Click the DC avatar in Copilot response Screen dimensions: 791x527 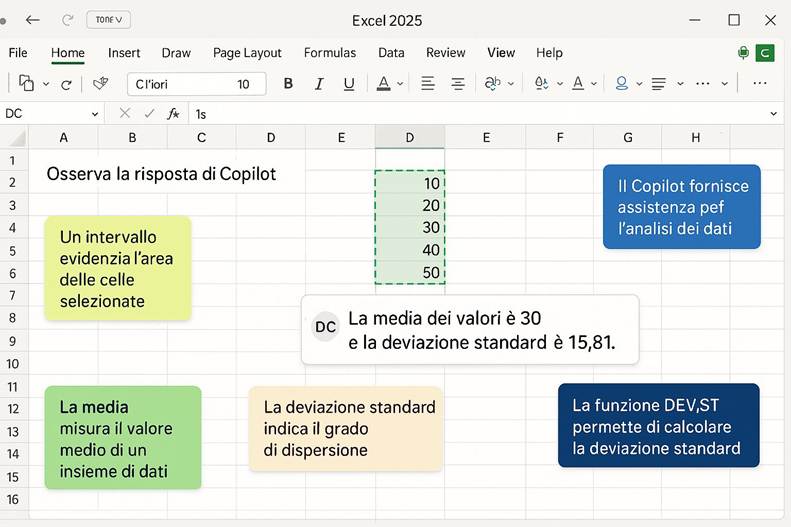pos(325,327)
